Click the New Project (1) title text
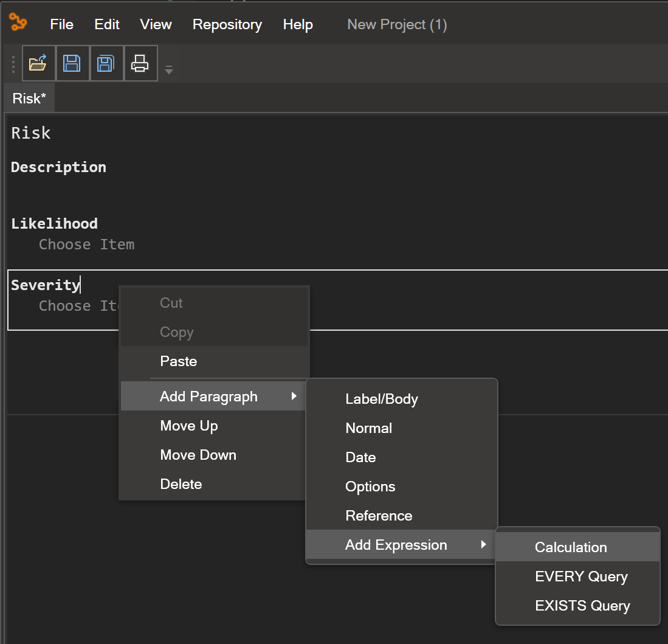Screen dimensions: 668x644 tap(397, 24)
